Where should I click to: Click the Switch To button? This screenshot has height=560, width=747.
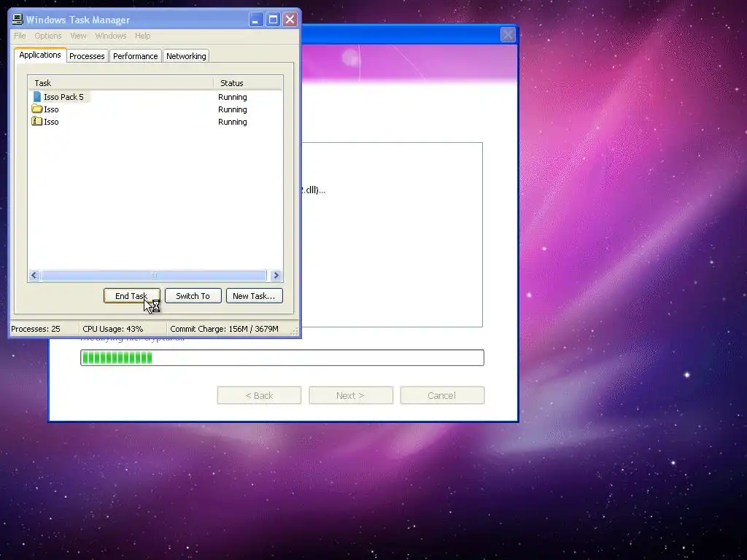coord(193,296)
